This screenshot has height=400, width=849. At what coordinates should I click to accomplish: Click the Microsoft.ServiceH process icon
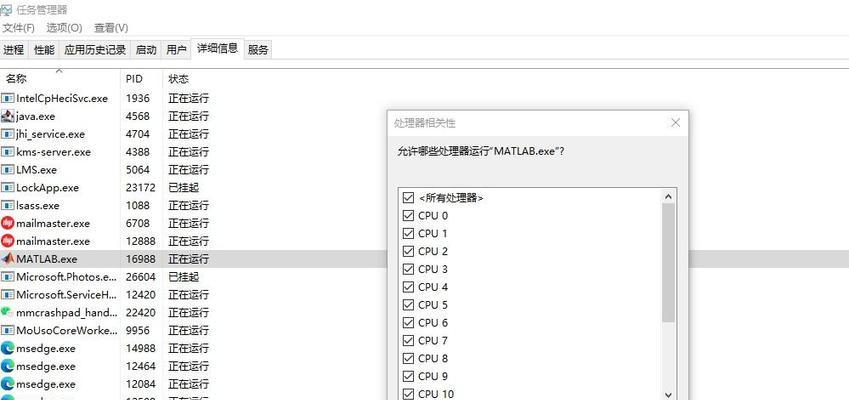[x=8, y=295]
